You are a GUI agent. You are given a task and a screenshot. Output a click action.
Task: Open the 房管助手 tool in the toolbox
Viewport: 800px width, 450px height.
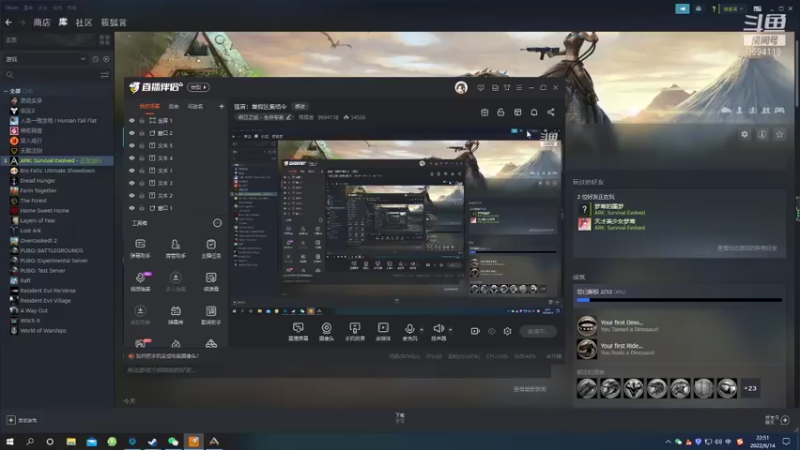click(176, 248)
